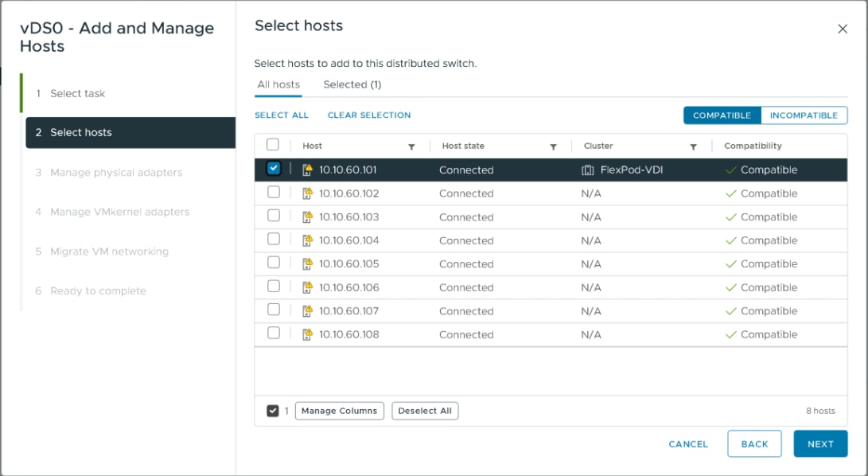868x476 pixels.
Task: Click the 8 hosts count label
Action: pyautogui.click(x=820, y=411)
